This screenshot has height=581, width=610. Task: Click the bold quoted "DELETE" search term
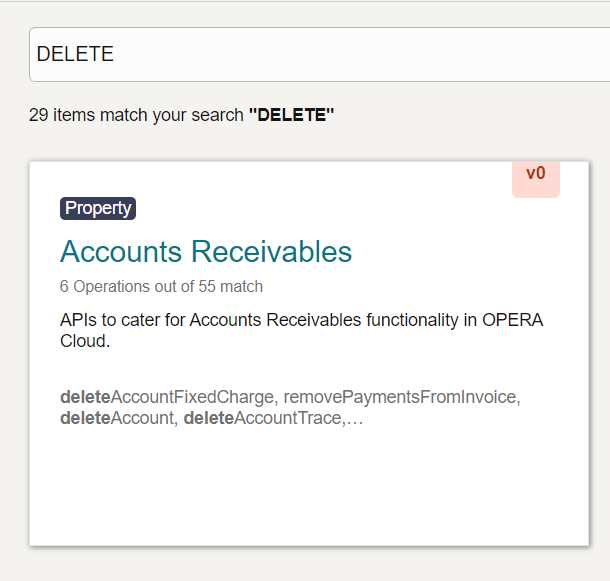point(291,115)
